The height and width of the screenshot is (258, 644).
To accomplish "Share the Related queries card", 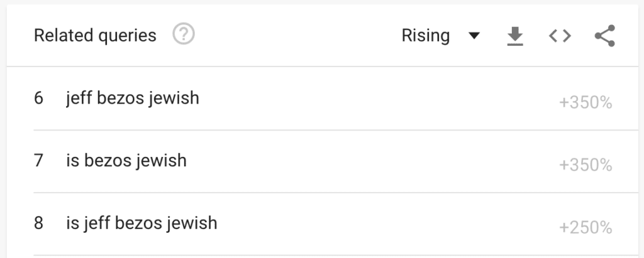I will point(604,36).
